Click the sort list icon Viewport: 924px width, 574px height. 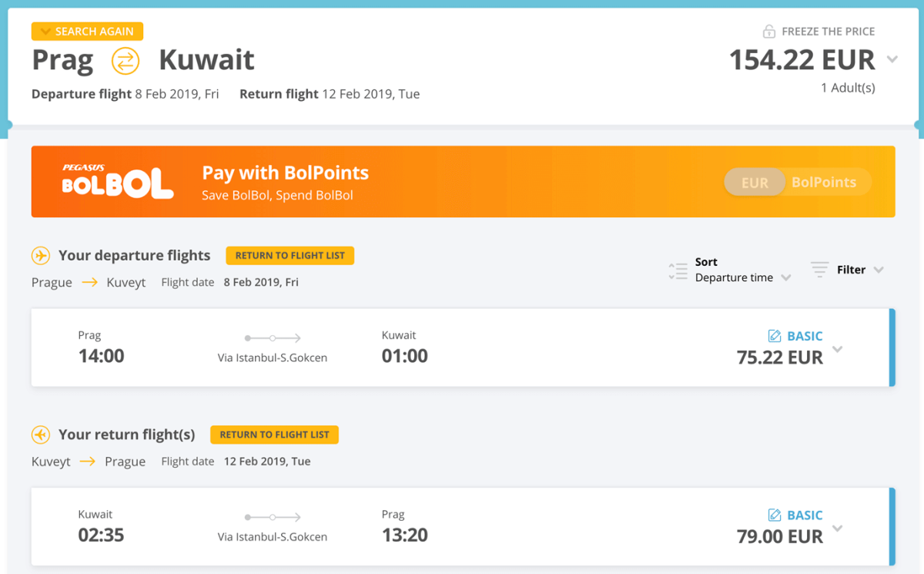[x=678, y=270]
